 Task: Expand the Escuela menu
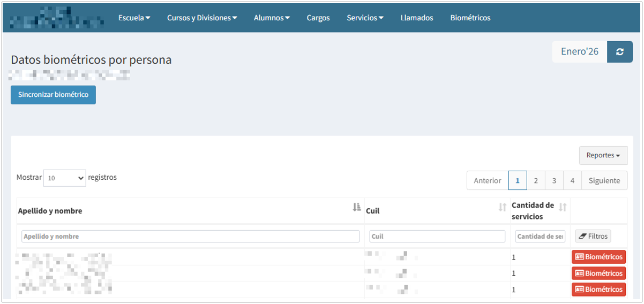pos(134,18)
